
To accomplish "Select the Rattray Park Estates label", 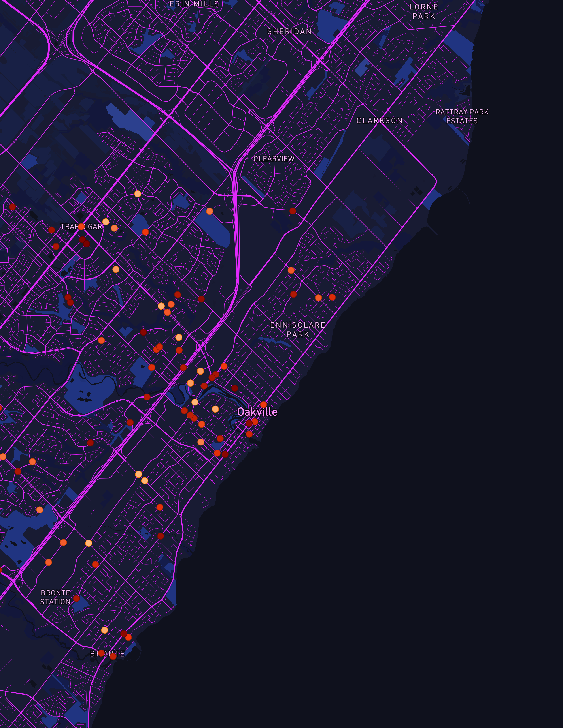I will point(462,116).
